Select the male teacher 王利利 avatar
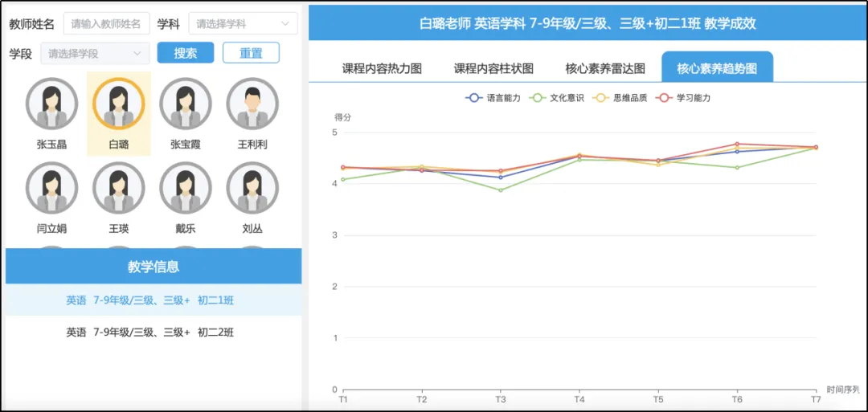The width and height of the screenshot is (868, 412). pos(252,104)
